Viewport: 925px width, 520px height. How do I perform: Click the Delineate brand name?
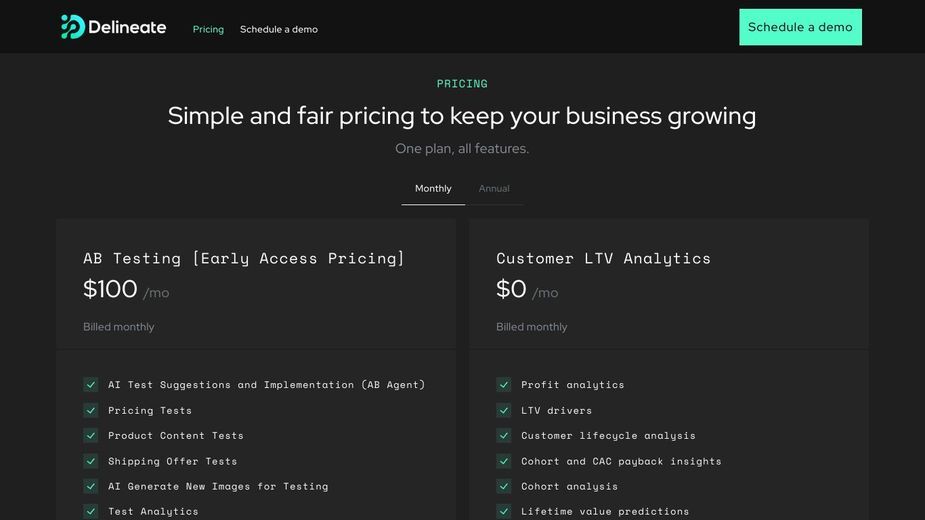tap(127, 27)
